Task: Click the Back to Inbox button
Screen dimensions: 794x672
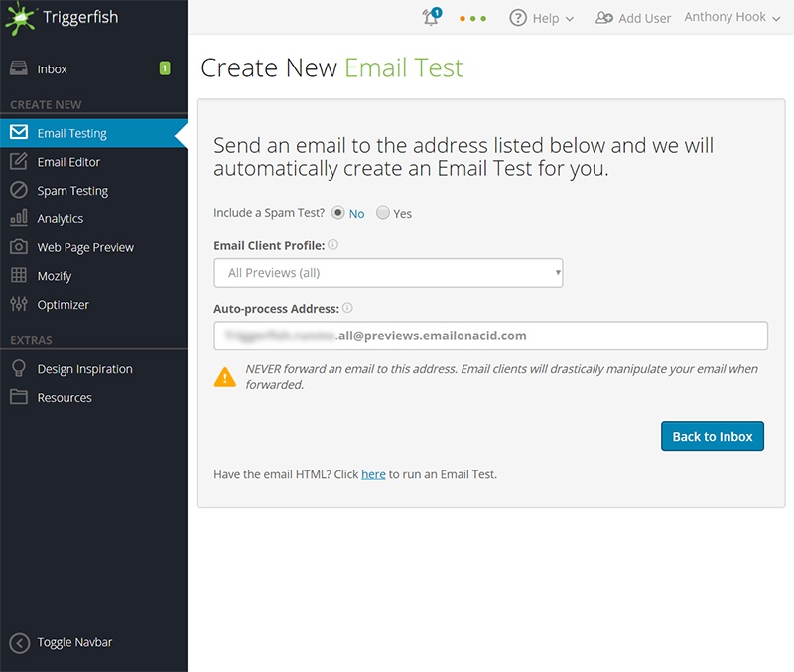Action: pyautogui.click(x=713, y=436)
